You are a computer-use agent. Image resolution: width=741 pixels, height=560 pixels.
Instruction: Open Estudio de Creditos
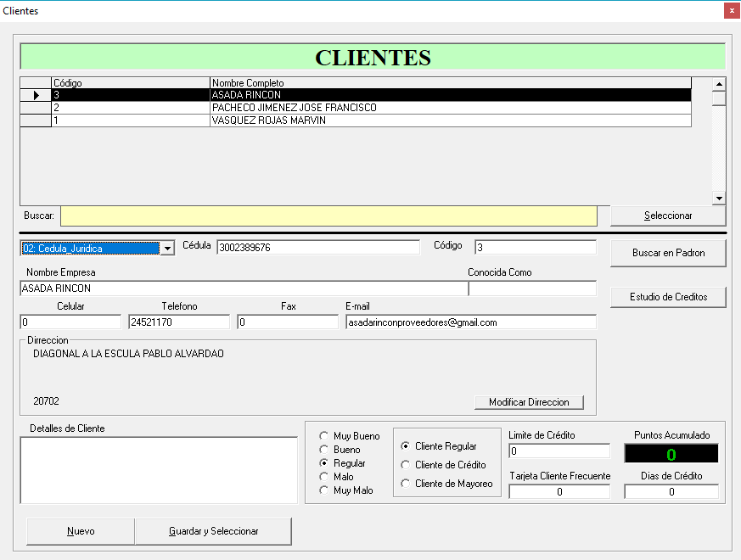click(x=668, y=297)
